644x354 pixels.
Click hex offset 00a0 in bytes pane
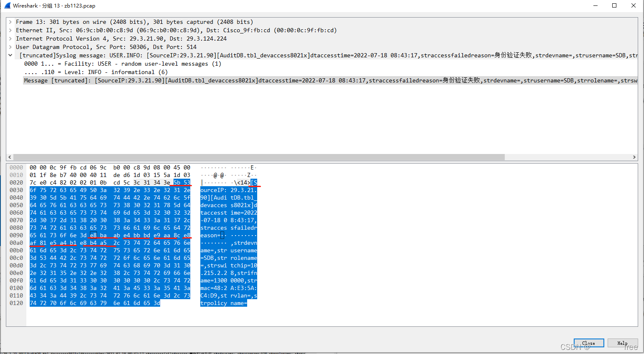(16, 243)
